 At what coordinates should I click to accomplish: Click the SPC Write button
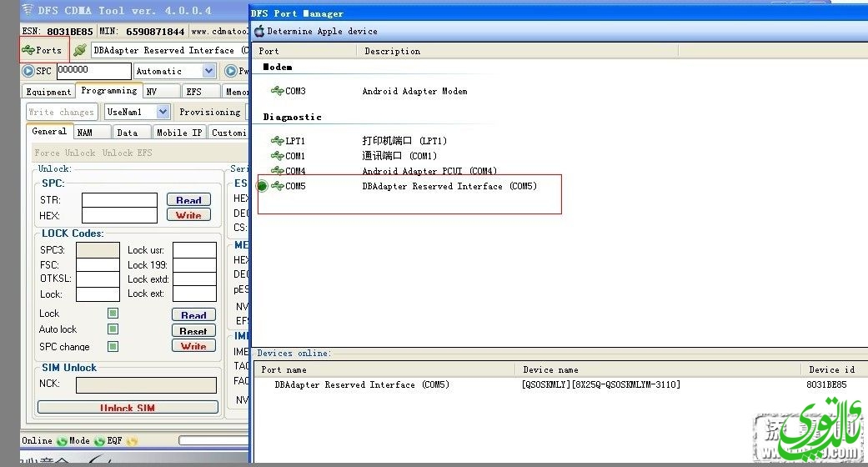(188, 215)
